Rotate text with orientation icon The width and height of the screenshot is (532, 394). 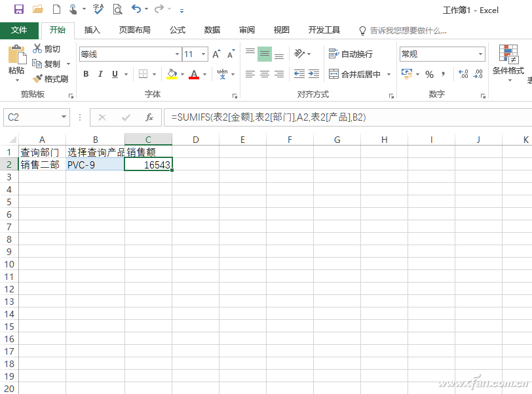[x=299, y=54]
